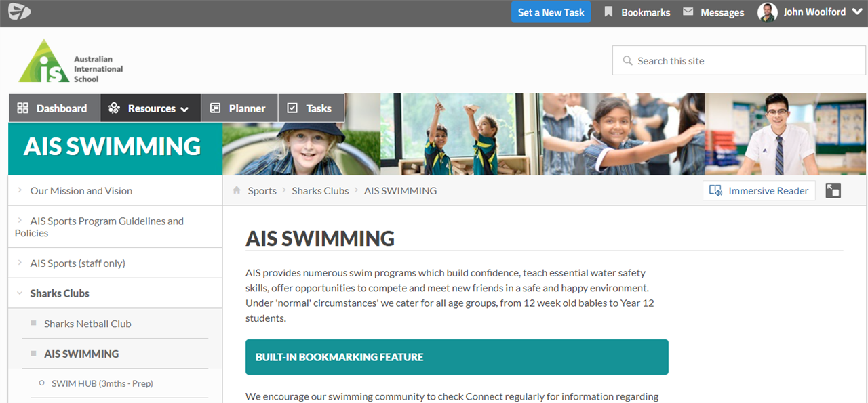868x403 pixels.
Task: Go to the breadcrumb home icon
Action: (237, 190)
